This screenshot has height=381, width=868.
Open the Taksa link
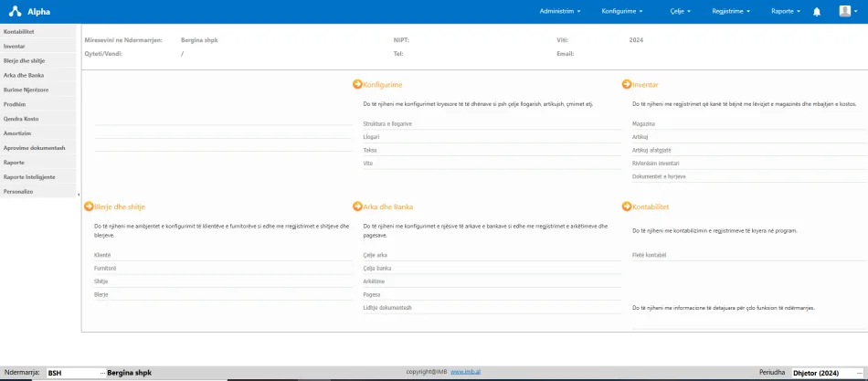tap(370, 150)
